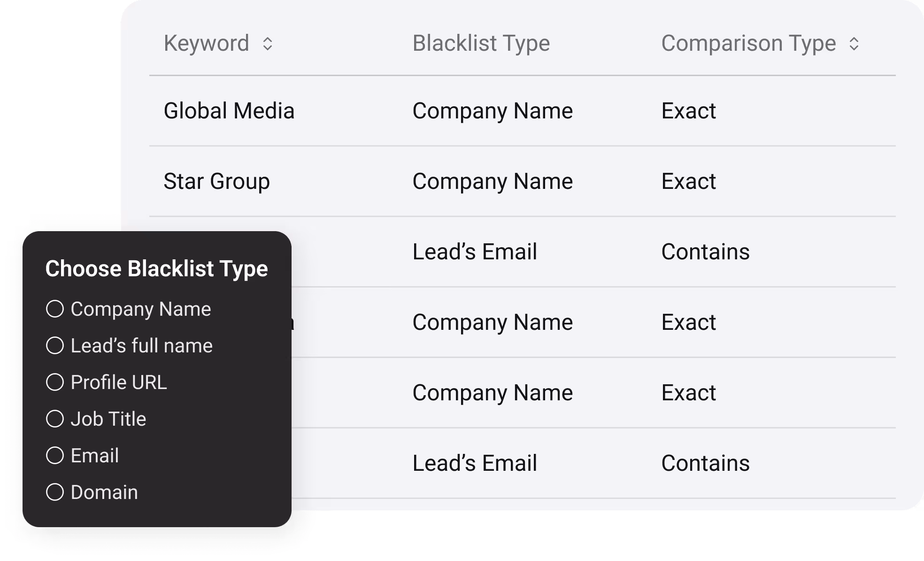Select Job Title blacklist type
This screenshot has height=561, width=924.
(55, 419)
